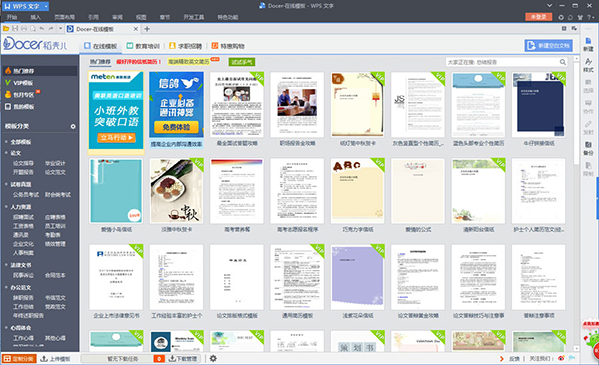Click the 下载管理 download button

tap(184, 359)
